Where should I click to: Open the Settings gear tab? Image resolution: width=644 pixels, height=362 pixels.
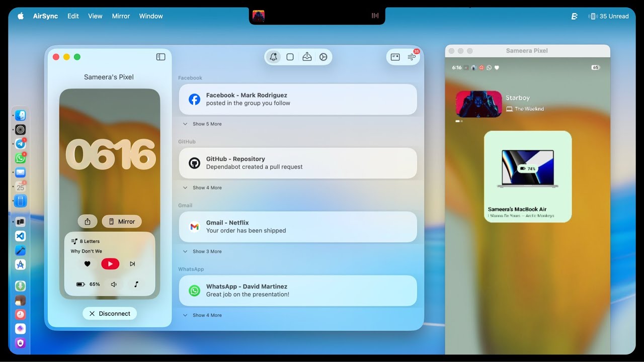[324, 57]
